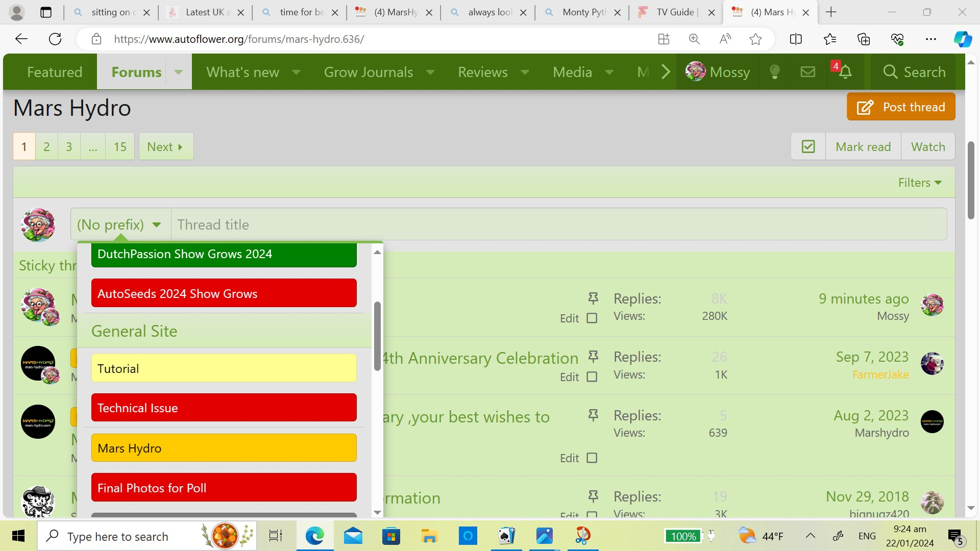Open forum conversations envelope inbox
Viewport: 980px width, 551px height.
[x=808, y=72]
